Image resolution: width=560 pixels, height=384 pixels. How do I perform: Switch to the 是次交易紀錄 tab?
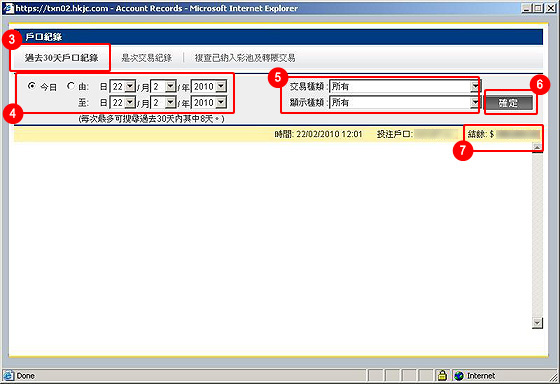tap(146, 58)
